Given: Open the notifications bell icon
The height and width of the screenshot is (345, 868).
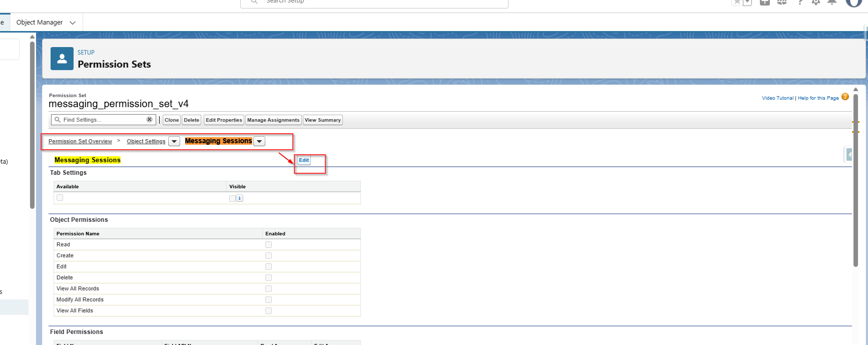Looking at the screenshot, I should (832, 2).
